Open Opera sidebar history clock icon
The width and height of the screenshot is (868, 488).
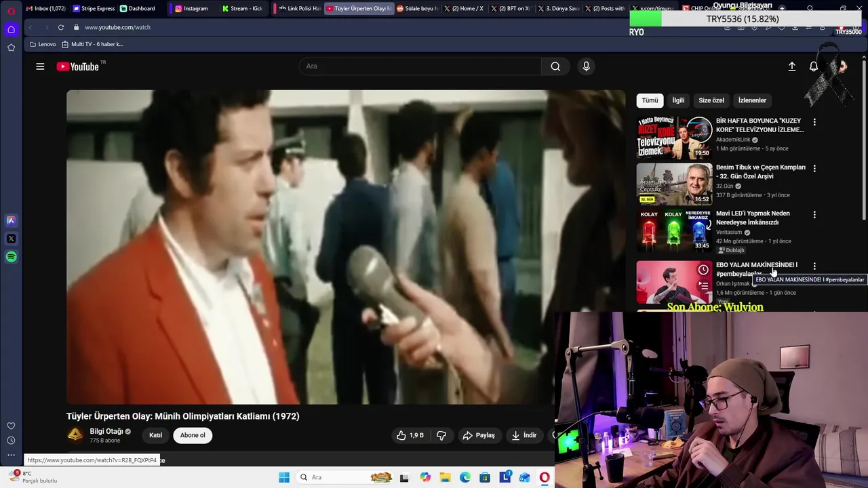tap(11, 441)
